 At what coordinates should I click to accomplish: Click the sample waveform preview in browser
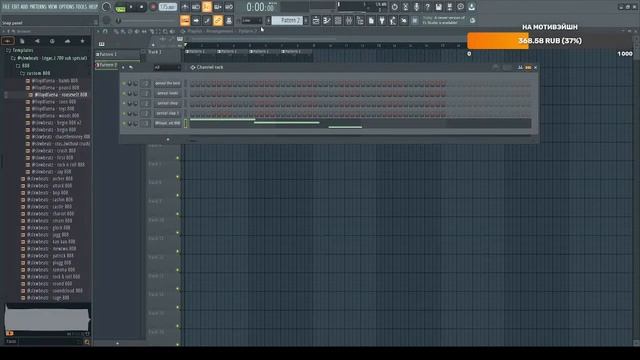(47, 318)
